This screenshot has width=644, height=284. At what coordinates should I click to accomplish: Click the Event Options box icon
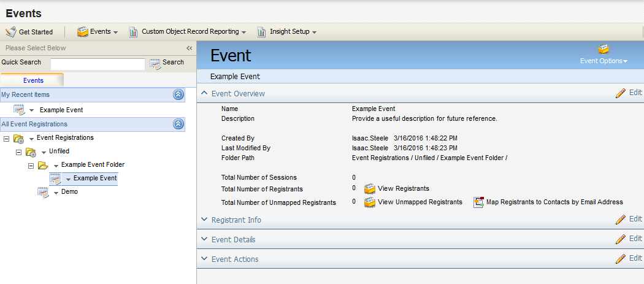pyautogui.click(x=604, y=49)
